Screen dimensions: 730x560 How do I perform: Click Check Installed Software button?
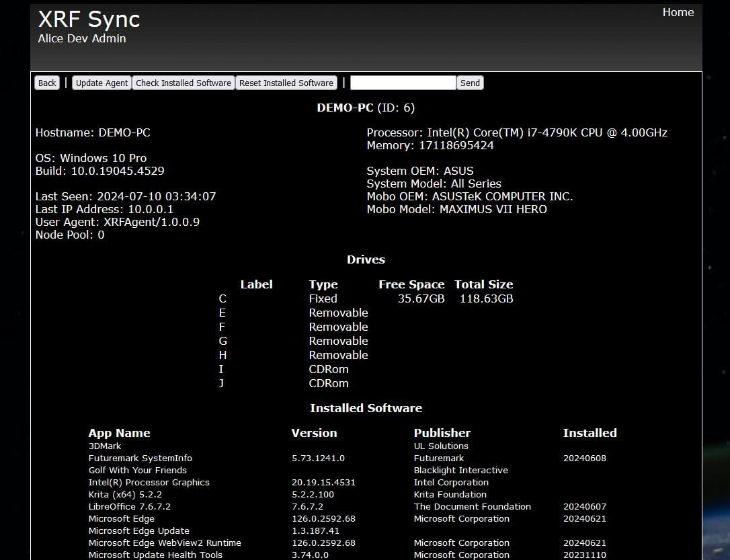(184, 83)
